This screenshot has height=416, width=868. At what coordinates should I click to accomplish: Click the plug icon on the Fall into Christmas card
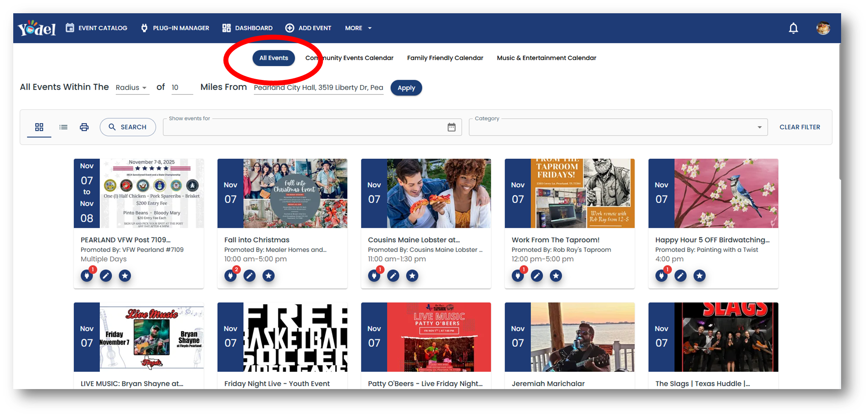(230, 276)
